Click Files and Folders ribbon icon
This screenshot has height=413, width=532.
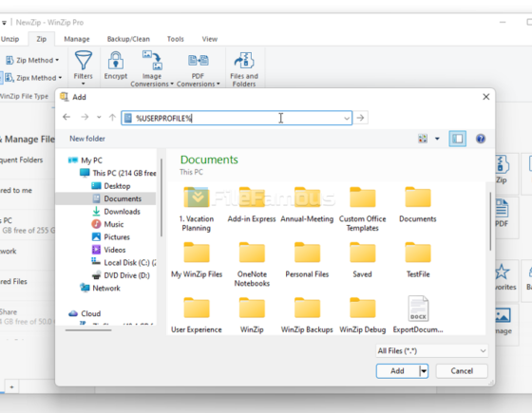click(244, 68)
